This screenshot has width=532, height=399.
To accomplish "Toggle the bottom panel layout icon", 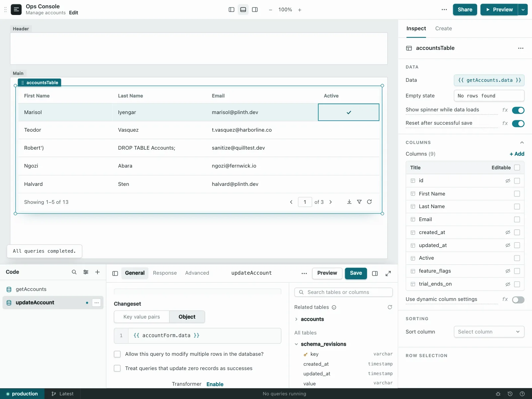I will click(243, 10).
